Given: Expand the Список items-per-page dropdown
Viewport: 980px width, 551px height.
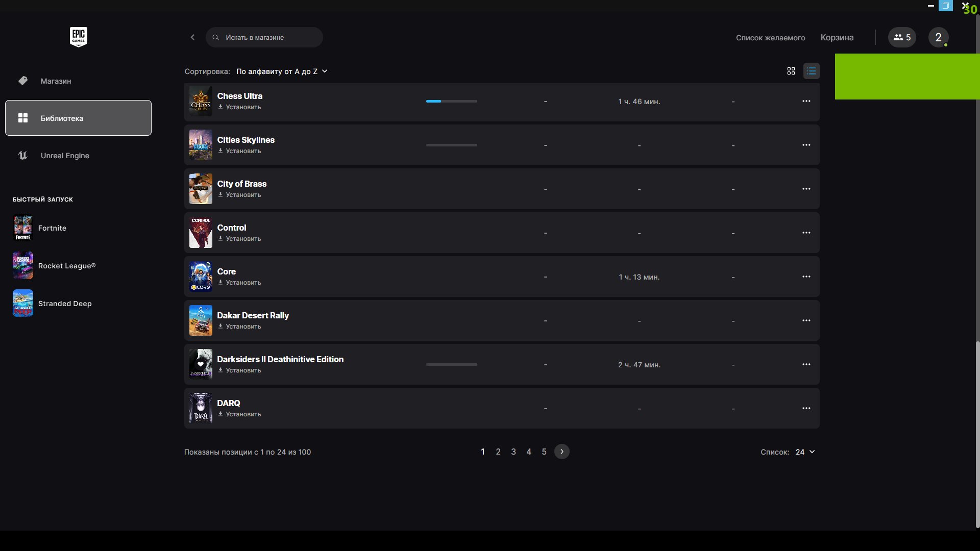Looking at the screenshot, I should pyautogui.click(x=804, y=452).
